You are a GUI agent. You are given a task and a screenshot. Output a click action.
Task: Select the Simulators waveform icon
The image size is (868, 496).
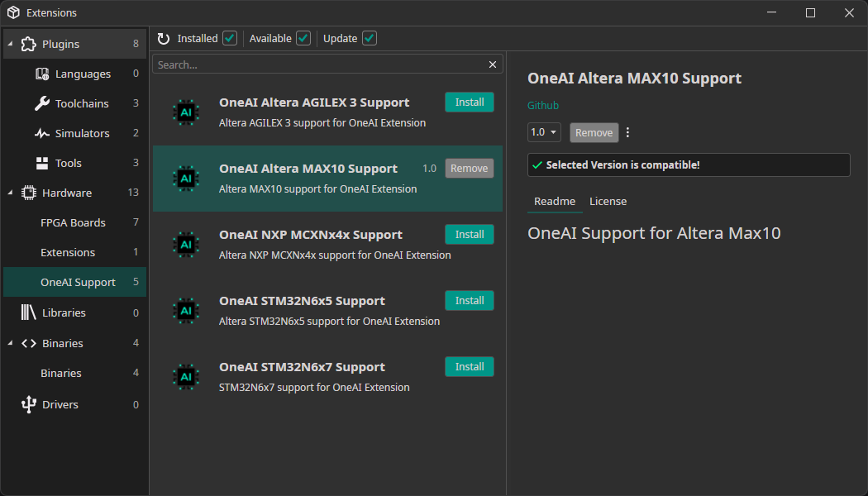tap(42, 133)
